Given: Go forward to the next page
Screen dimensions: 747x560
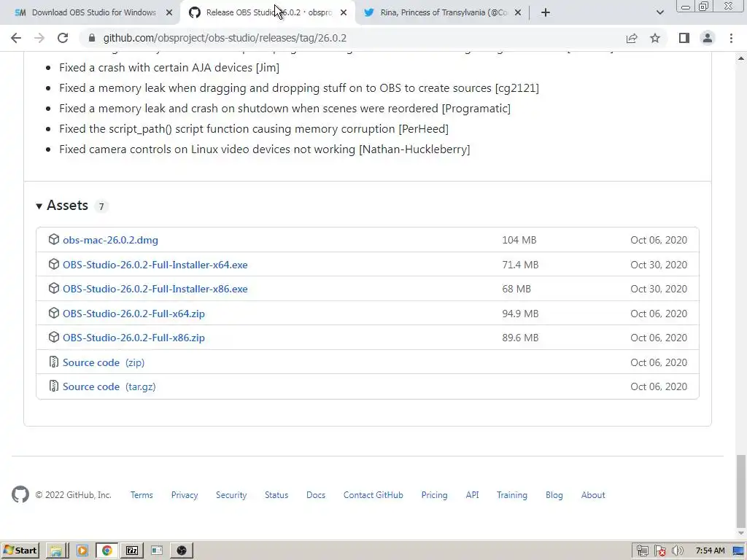Looking at the screenshot, I should 39,38.
